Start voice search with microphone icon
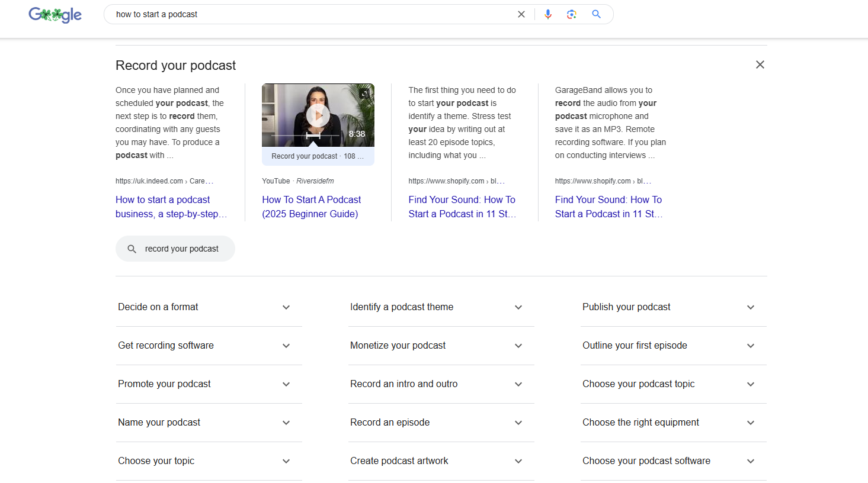868x483 pixels. (x=548, y=14)
